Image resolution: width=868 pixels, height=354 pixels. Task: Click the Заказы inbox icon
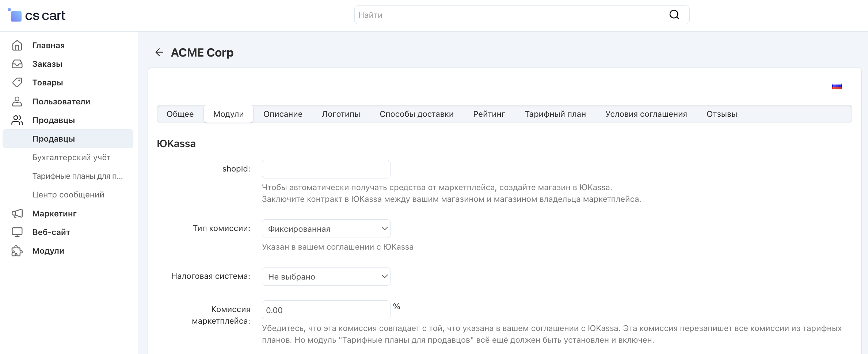pos(17,64)
